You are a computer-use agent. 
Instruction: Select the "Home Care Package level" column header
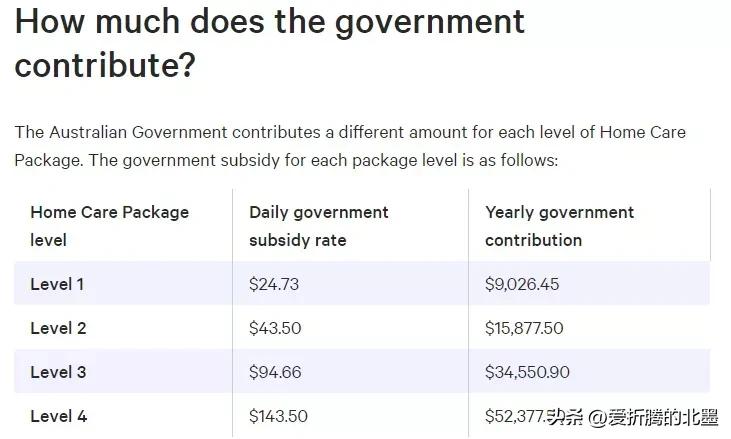(x=109, y=226)
